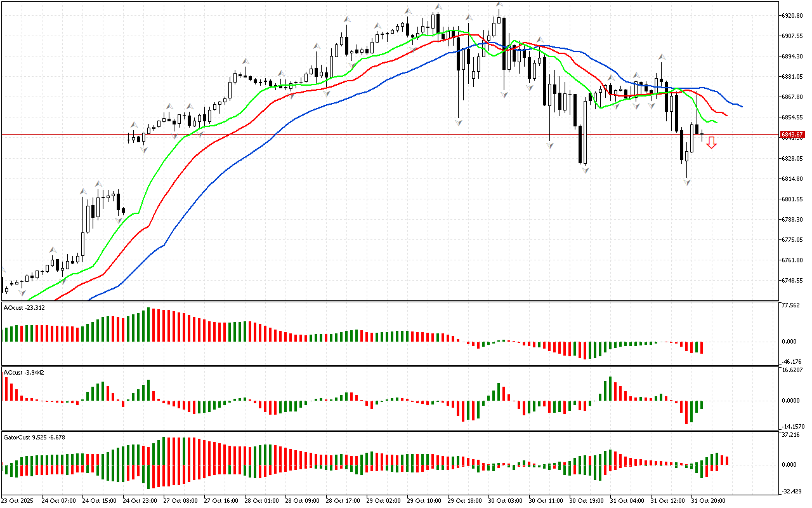Click the GatorCust indicator label

[x=34, y=437]
